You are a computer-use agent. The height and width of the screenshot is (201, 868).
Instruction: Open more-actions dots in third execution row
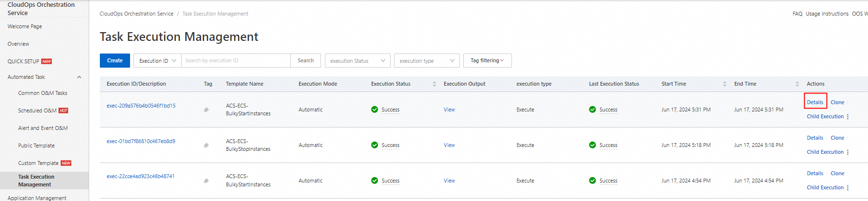tap(848, 188)
